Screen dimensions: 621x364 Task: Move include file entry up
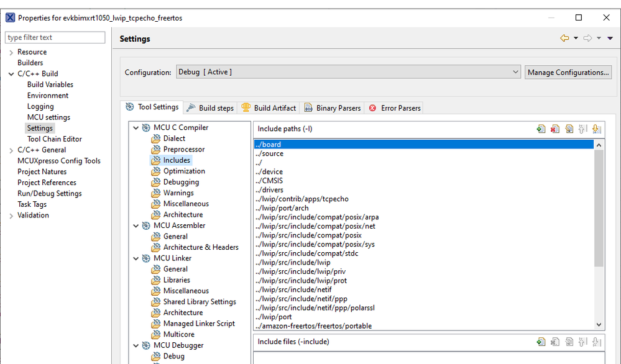[582, 342]
